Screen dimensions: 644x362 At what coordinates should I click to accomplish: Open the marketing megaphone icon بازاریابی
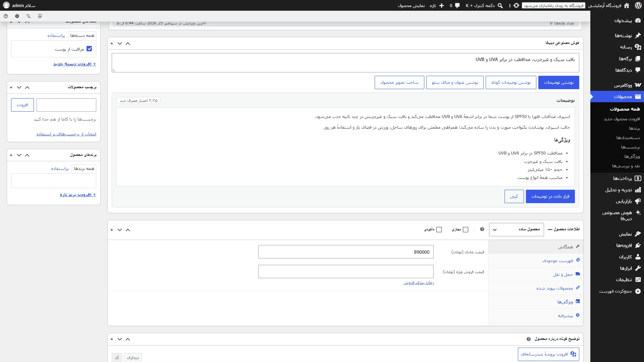[x=638, y=201]
